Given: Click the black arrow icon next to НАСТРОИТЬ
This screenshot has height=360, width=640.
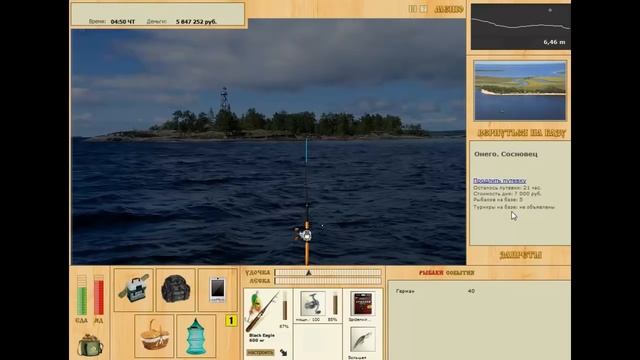Looking at the screenshot, I should 283,352.
